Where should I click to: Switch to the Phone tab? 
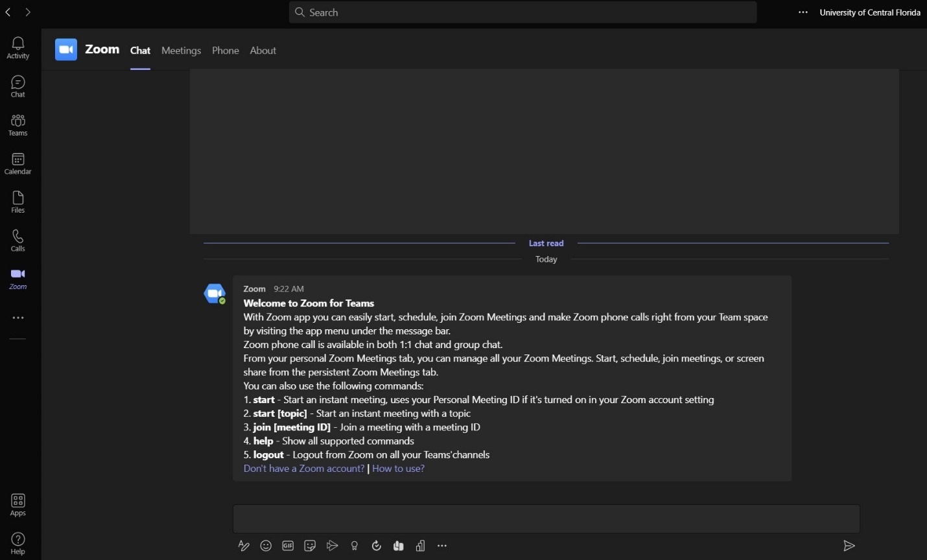(226, 51)
